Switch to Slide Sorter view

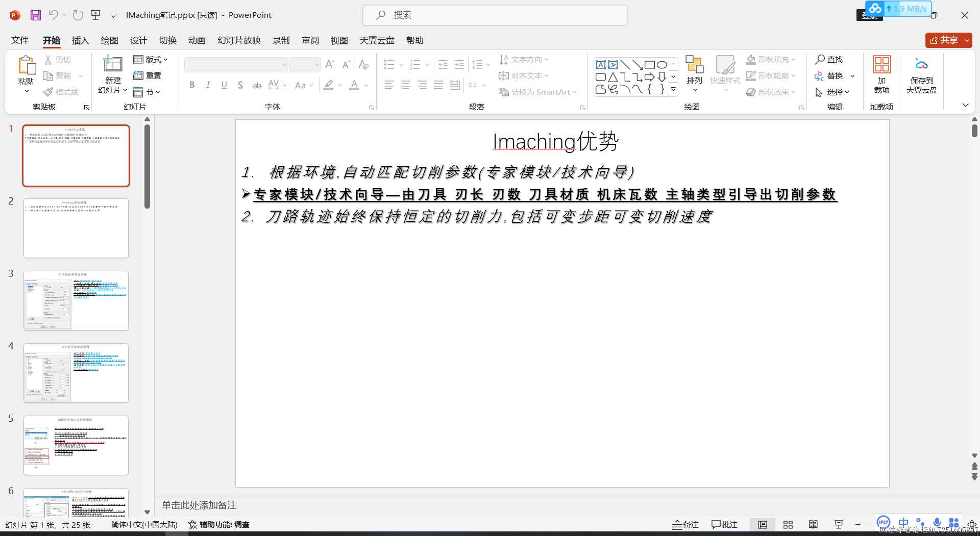788,525
